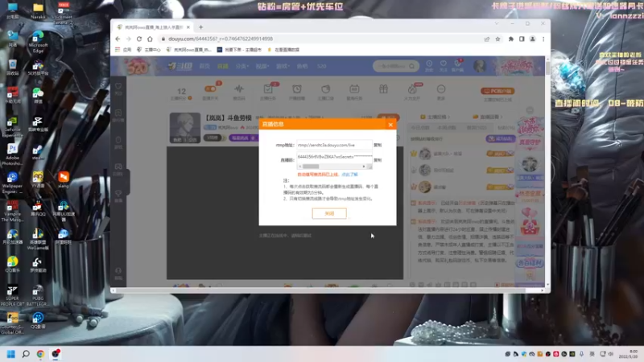Open Wallpaper Engine desktop icon

(x=12, y=183)
